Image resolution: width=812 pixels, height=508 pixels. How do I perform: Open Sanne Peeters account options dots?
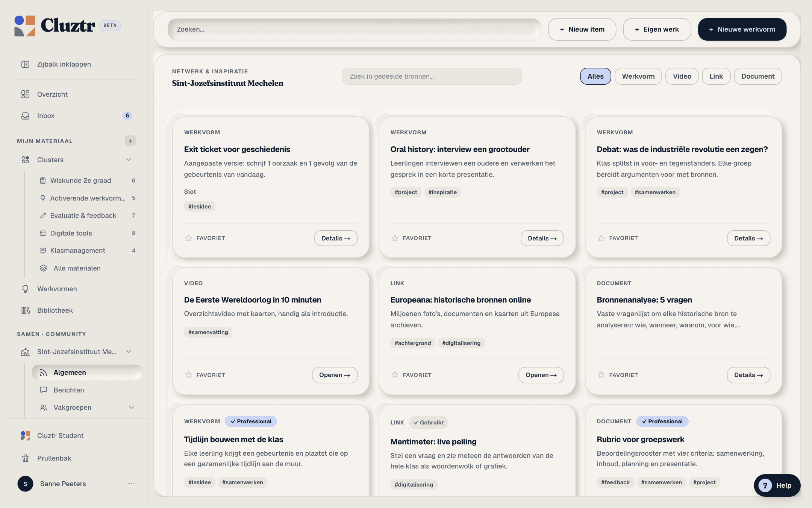[132, 484]
